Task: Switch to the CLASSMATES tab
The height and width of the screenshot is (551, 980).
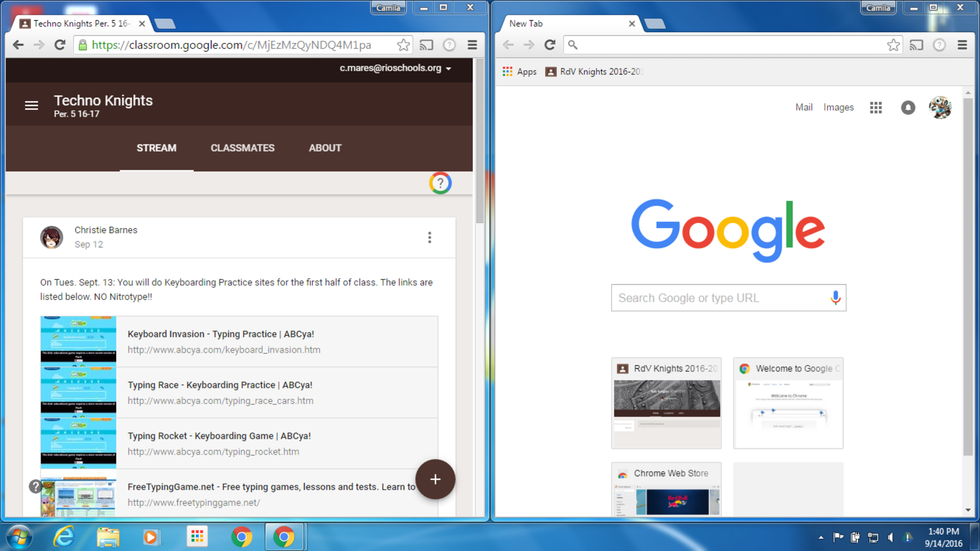Action: [242, 148]
